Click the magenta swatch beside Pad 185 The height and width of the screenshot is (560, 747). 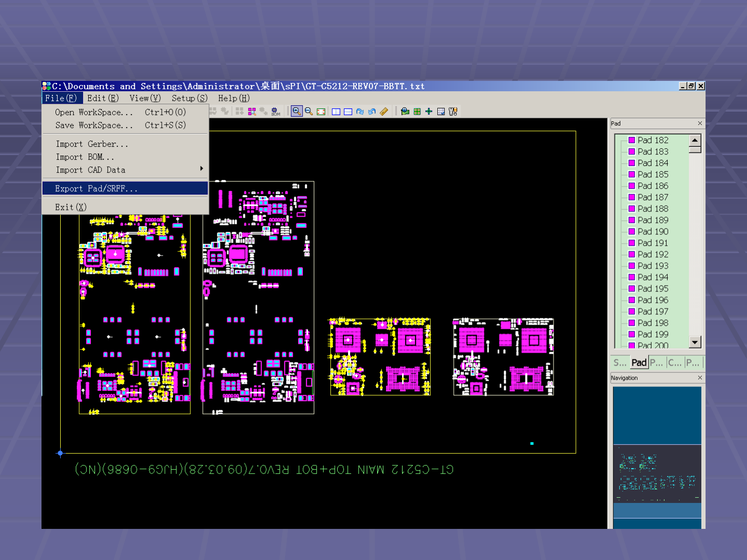(631, 175)
